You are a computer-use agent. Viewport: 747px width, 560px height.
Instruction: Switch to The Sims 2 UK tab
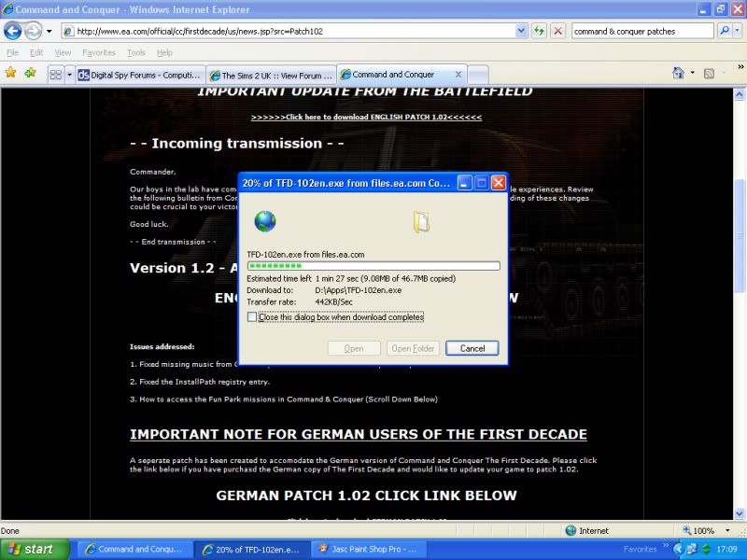(x=272, y=75)
